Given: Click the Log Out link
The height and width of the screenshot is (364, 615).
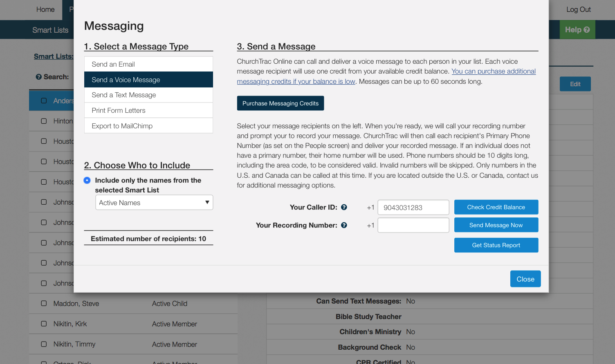Looking at the screenshot, I should [578, 9].
